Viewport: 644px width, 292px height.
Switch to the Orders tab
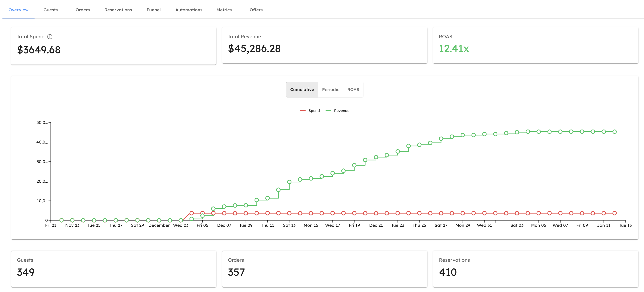click(x=82, y=10)
